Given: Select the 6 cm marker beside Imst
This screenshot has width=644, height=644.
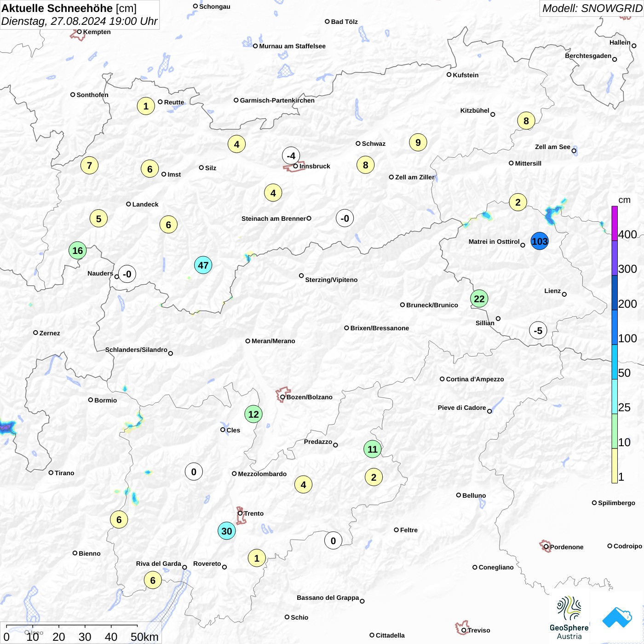Looking at the screenshot, I should pos(150,169).
